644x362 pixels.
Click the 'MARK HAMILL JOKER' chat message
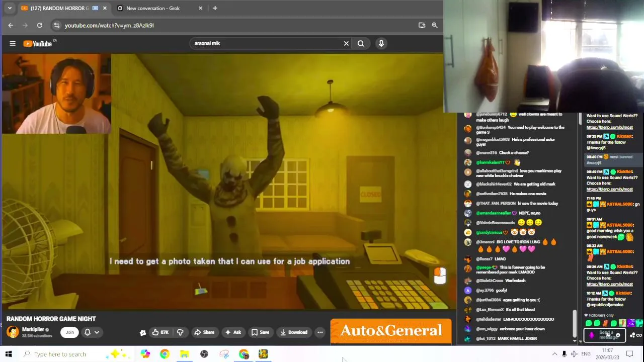click(517, 338)
